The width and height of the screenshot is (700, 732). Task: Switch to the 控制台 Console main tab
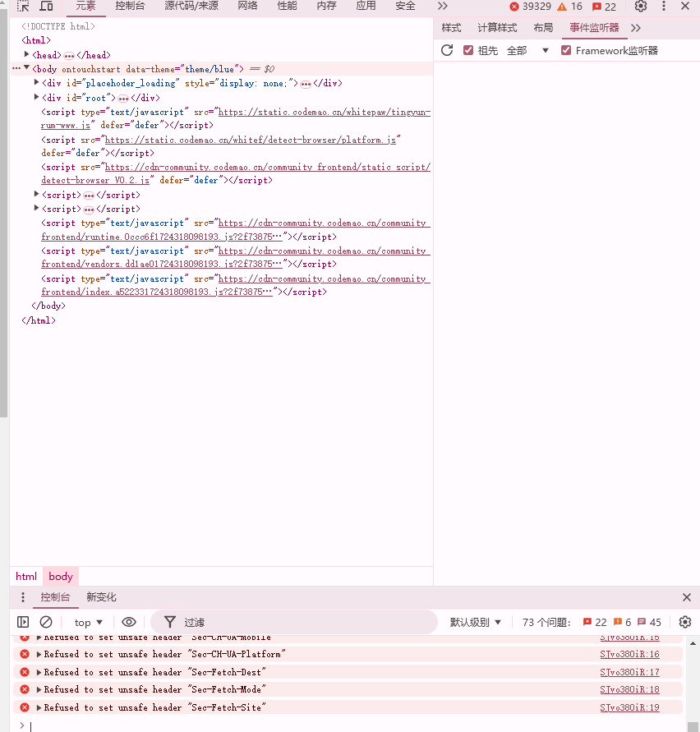pos(131,6)
